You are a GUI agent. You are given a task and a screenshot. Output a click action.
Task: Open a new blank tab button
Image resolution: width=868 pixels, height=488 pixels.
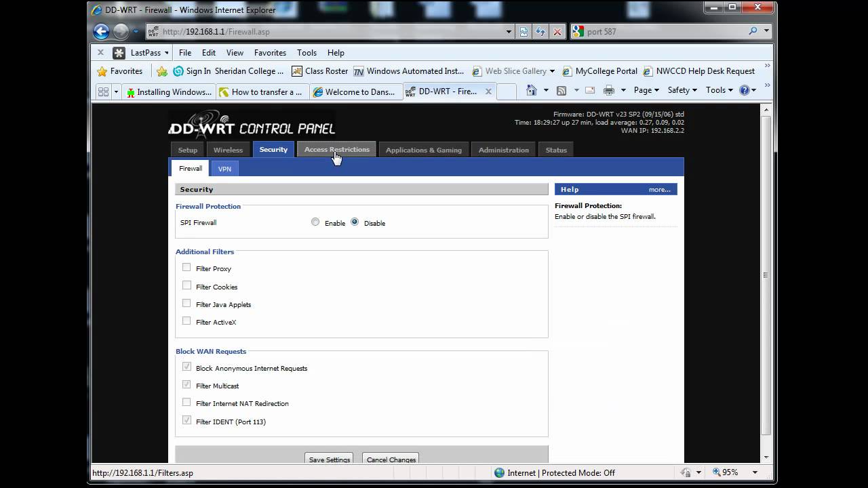tap(507, 91)
